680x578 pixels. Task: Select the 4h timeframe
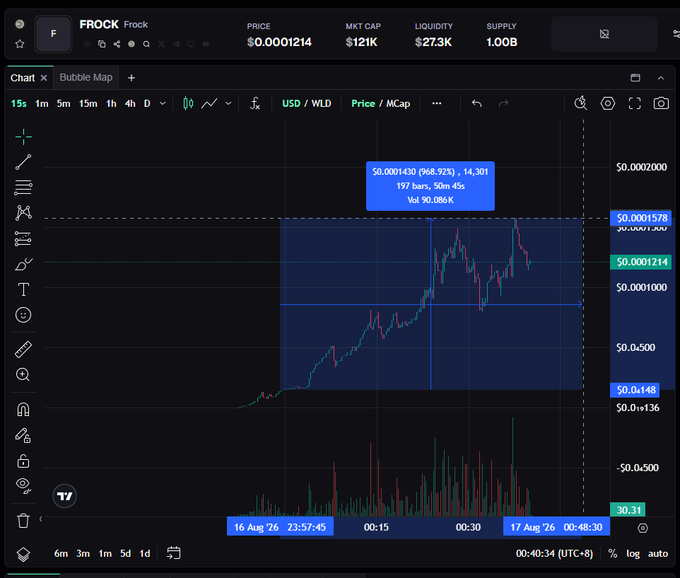pyautogui.click(x=130, y=103)
